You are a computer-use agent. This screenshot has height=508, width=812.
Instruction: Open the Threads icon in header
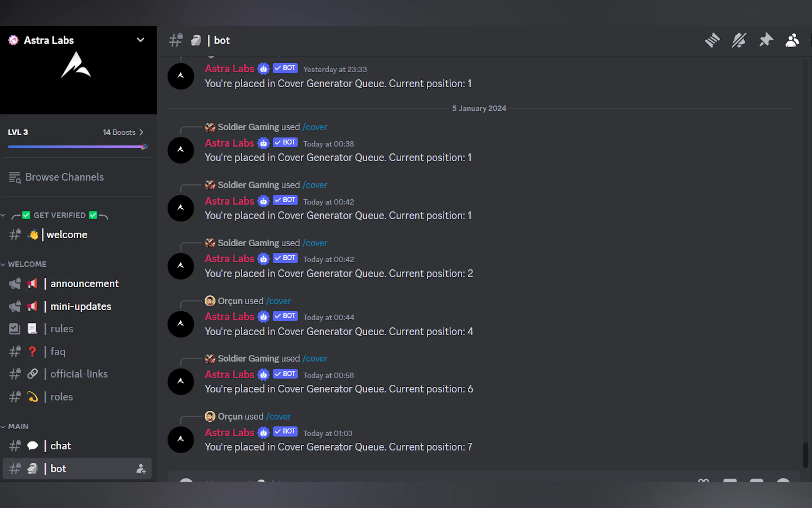pos(712,40)
